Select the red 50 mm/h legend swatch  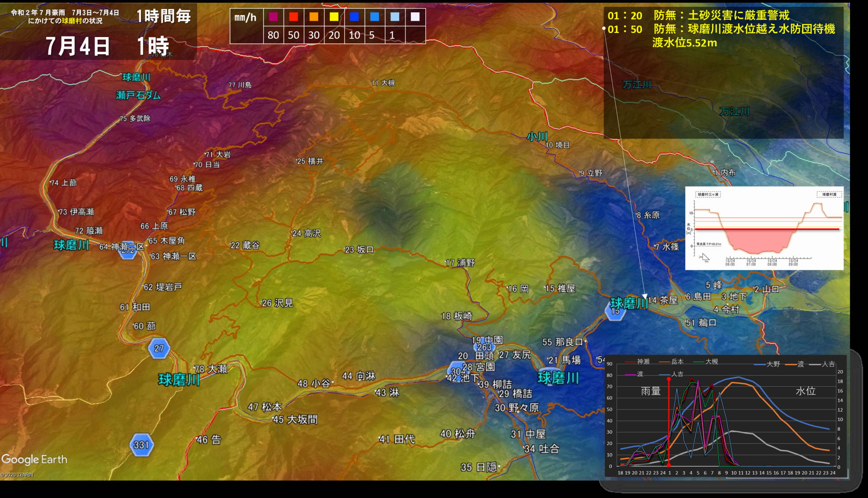[293, 17]
